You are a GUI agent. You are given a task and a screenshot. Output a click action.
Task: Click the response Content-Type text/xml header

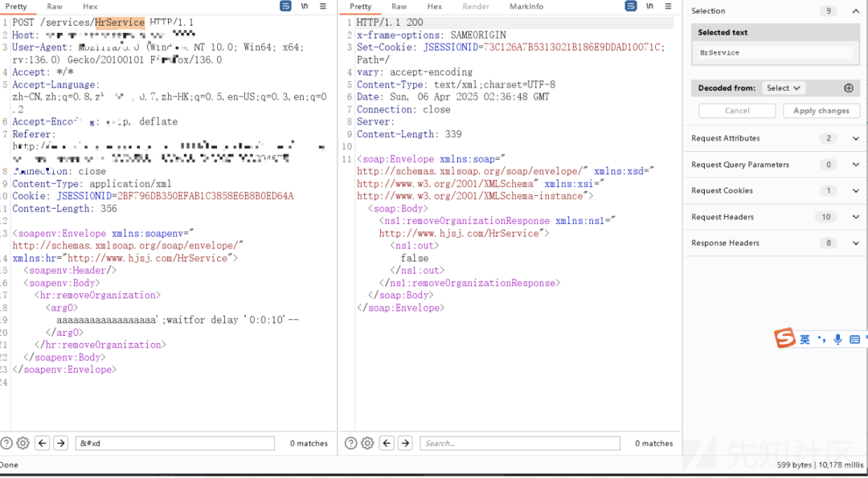(456, 84)
